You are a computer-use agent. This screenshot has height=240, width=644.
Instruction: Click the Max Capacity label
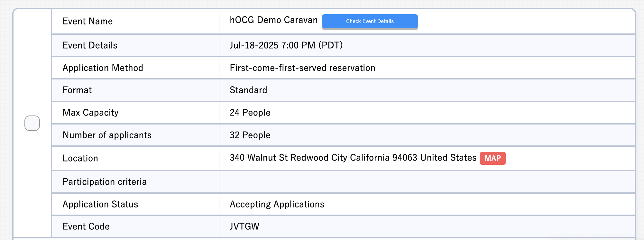pyautogui.click(x=90, y=113)
